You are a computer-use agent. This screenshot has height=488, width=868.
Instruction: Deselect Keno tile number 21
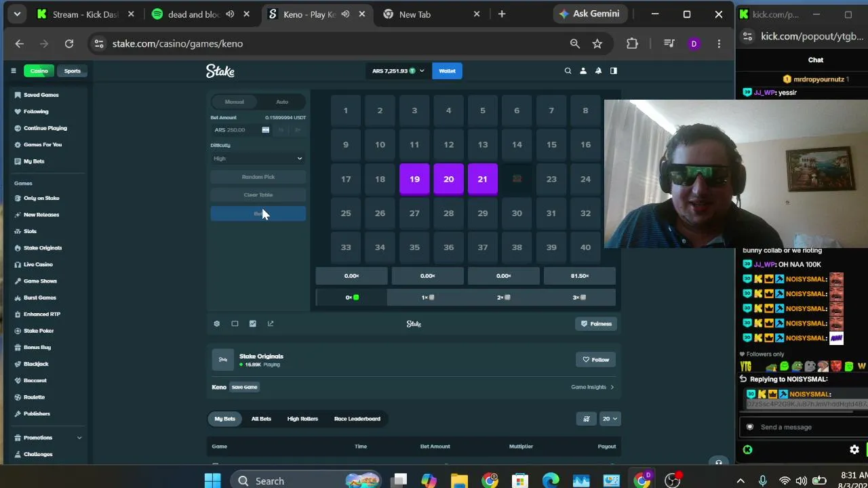[x=482, y=179]
